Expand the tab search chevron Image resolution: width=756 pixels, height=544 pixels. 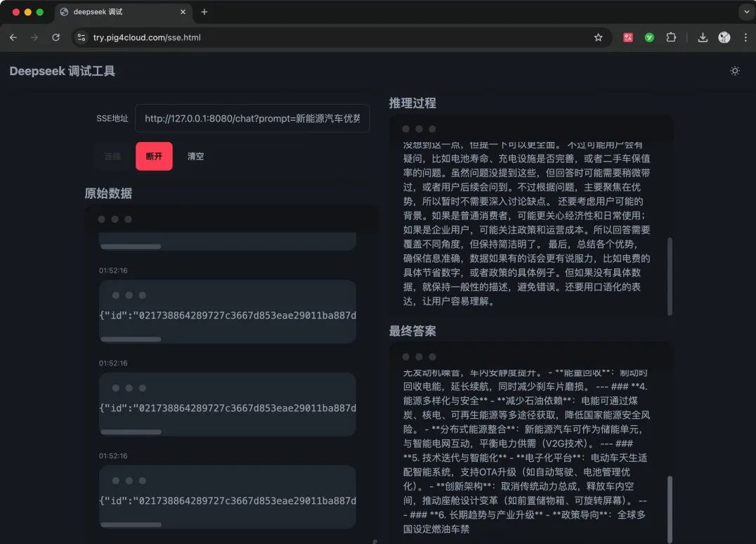pos(746,12)
